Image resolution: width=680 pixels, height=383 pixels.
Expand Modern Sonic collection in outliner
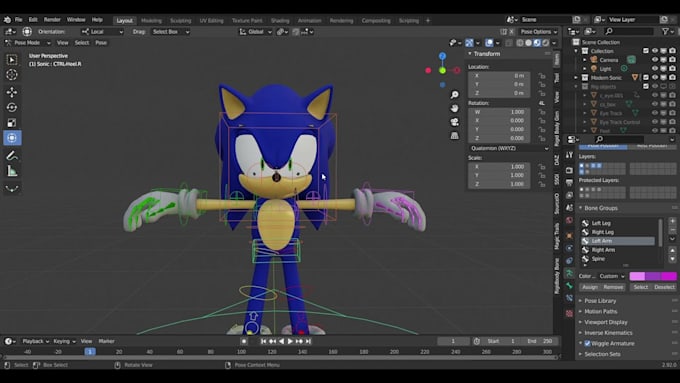point(576,78)
